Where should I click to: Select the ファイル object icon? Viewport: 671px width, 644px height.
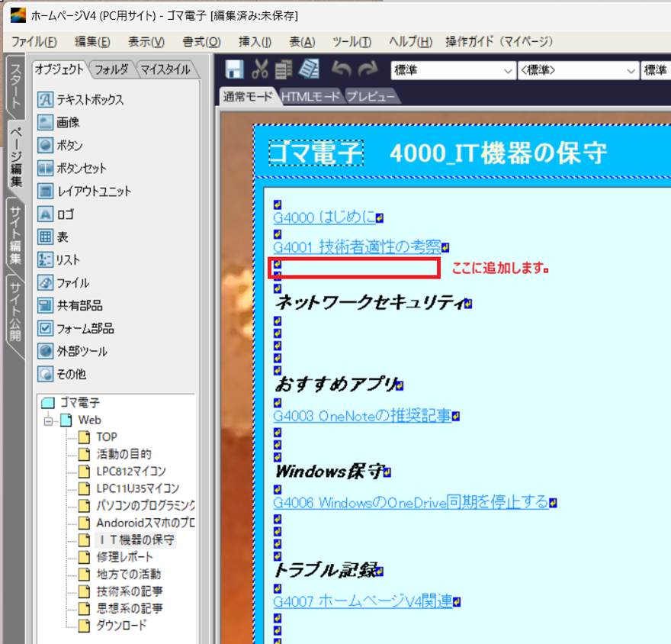[x=45, y=282]
